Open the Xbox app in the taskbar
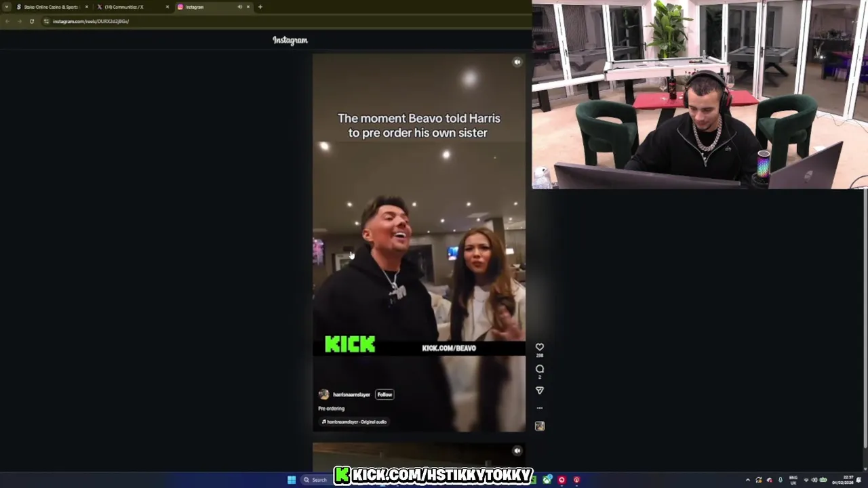The width and height of the screenshot is (868, 488). tap(547, 480)
